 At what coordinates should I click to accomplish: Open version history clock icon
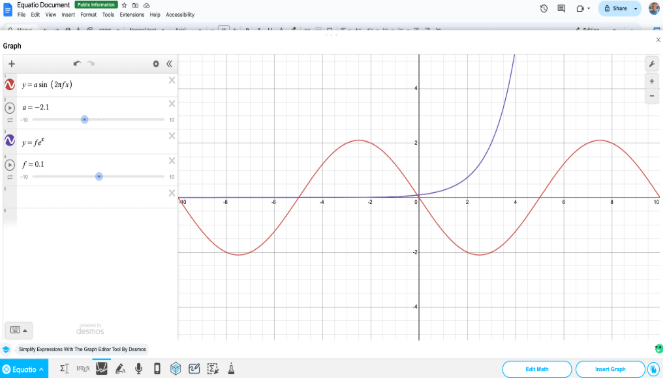point(544,8)
